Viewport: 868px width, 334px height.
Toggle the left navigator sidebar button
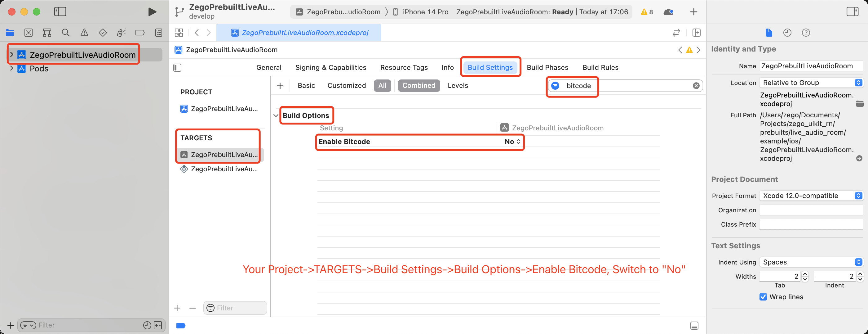coord(60,12)
